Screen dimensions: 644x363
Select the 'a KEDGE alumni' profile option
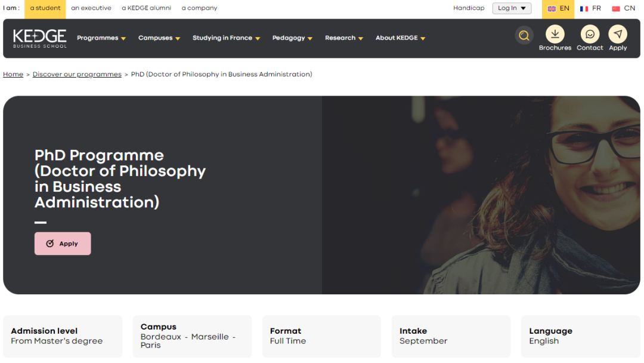tap(146, 8)
